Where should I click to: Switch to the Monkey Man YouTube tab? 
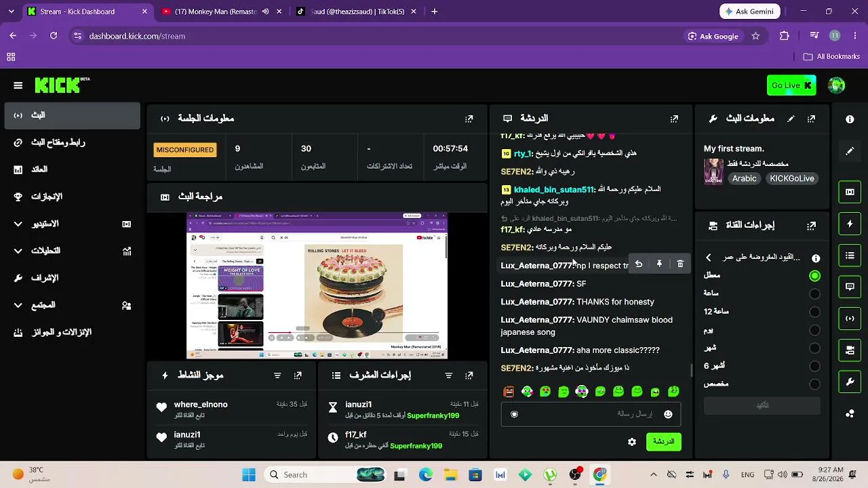point(222,12)
